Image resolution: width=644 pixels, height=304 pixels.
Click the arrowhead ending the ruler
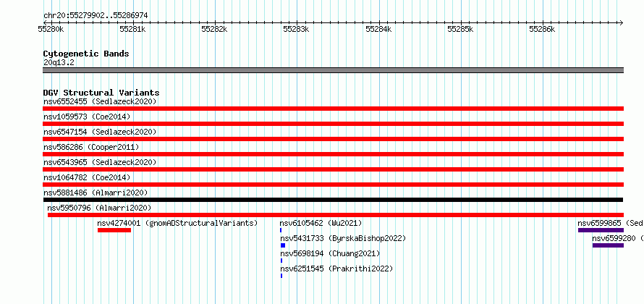coord(622,22)
